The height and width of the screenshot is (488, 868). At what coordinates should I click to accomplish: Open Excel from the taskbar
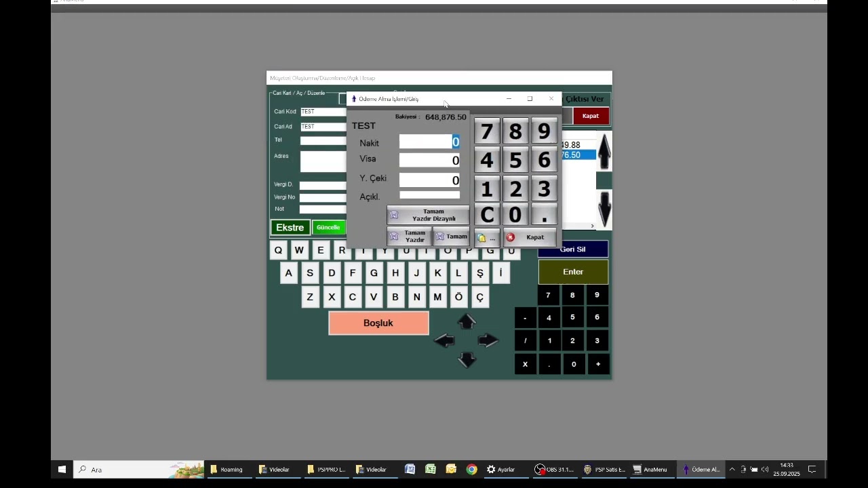pyautogui.click(x=430, y=469)
